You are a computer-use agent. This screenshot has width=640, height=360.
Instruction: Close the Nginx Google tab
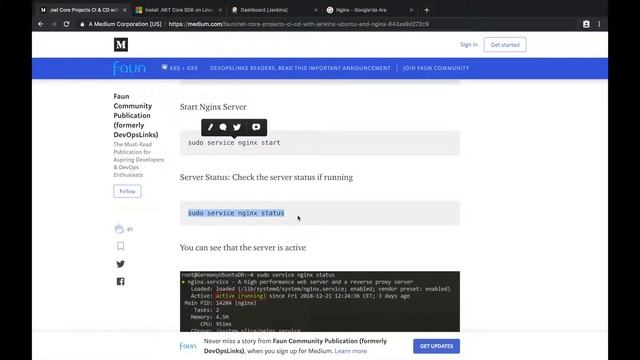pyautogui.click(x=411, y=10)
